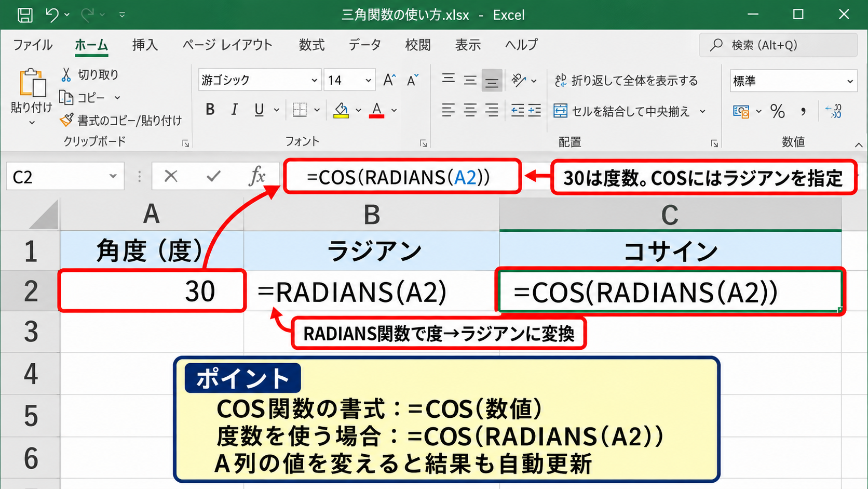
Task: Toggle center horizontal alignment button
Action: pyautogui.click(x=470, y=110)
